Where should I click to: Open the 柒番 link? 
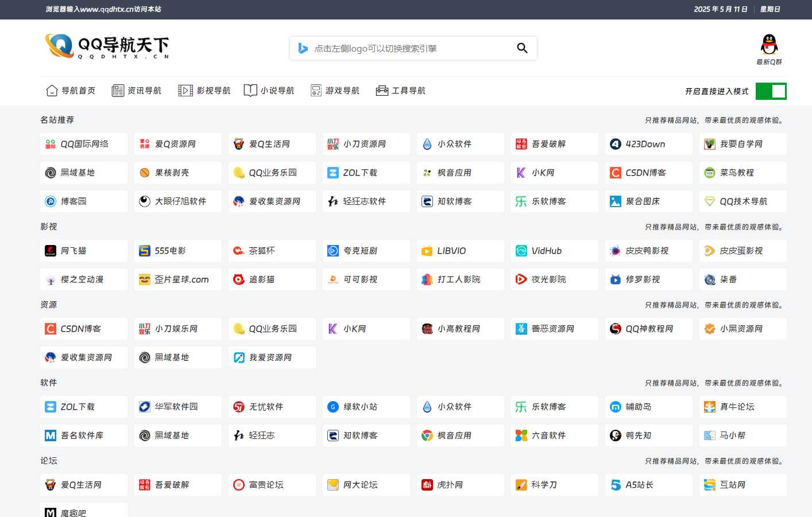(743, 279)
